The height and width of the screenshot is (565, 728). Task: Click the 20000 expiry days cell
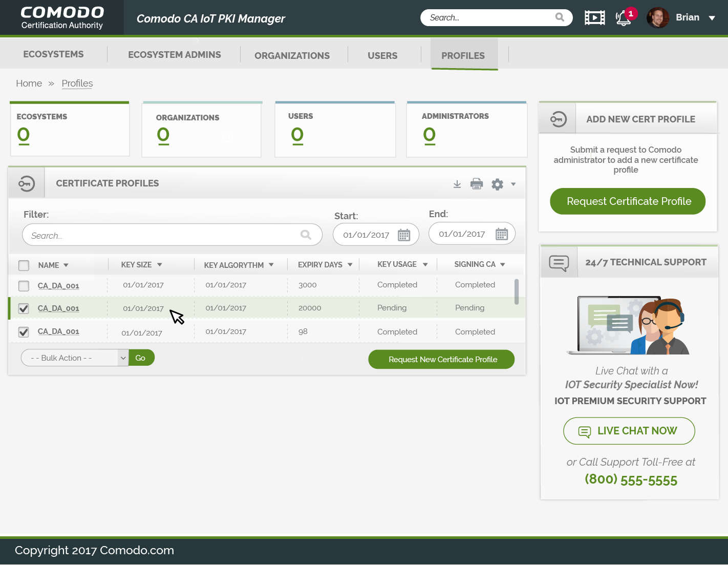click(310, 308)
